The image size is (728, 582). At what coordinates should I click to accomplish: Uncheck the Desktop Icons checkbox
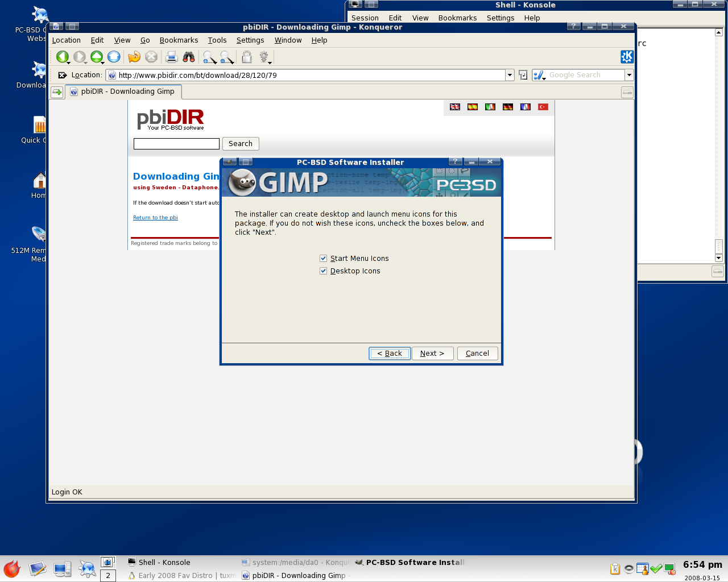tap(323, 271)
